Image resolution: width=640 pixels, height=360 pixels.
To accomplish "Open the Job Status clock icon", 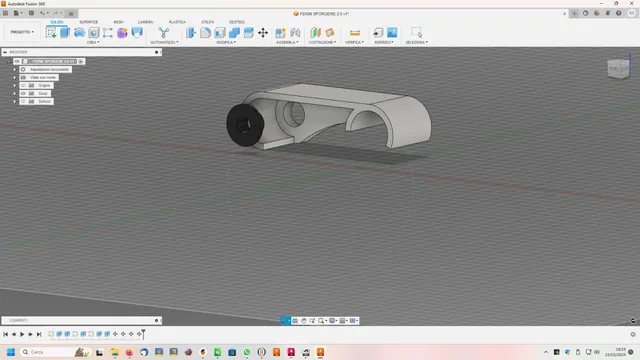I will (597, 13).
